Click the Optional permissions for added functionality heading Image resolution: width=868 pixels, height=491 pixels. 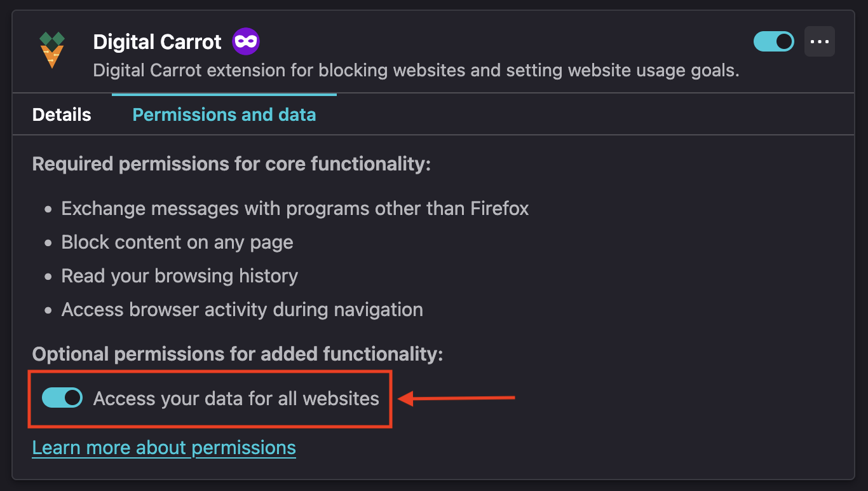(x=238, y=354)
